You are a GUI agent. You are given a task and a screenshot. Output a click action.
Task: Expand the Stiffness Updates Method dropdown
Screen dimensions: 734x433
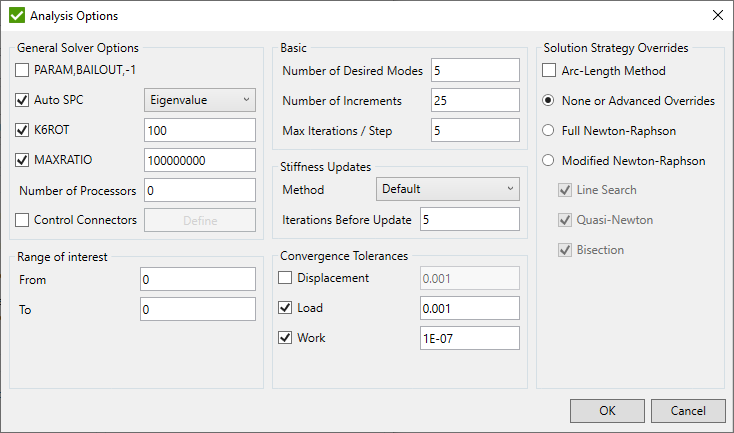(x=447, y=189)
